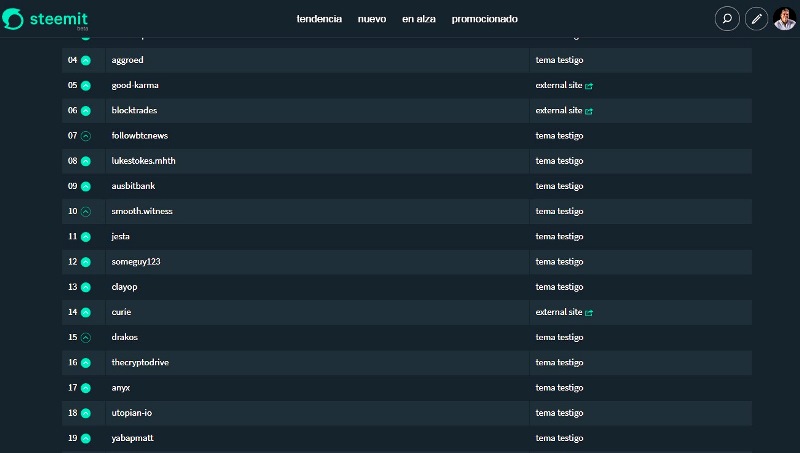Click the pencil compose post icon
Screen dimensions: 800x453
[756, 19]
